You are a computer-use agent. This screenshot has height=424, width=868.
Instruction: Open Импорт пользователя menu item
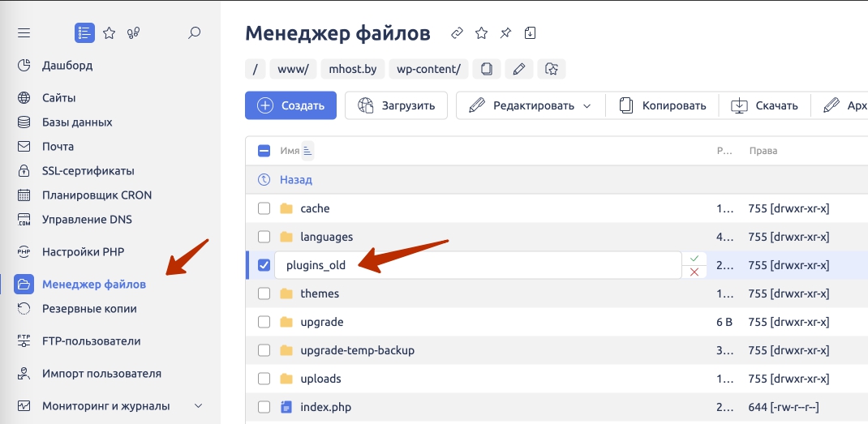pos(101,374)
